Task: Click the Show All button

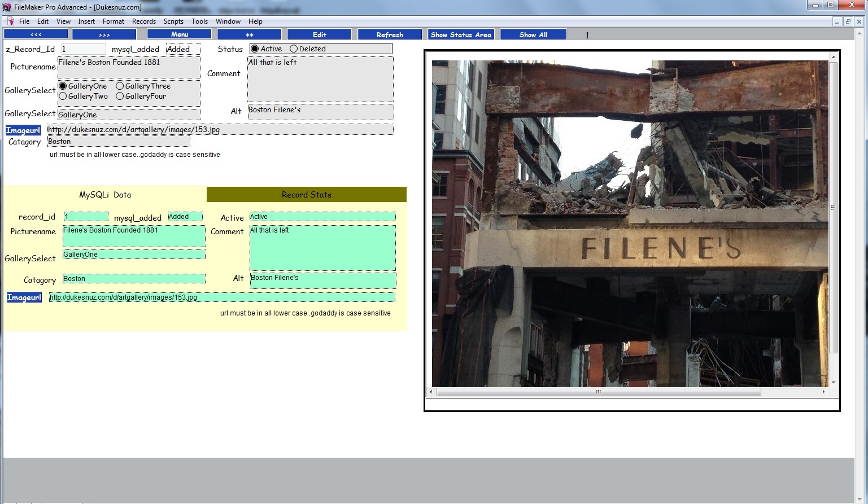Action: pos(533,35)
